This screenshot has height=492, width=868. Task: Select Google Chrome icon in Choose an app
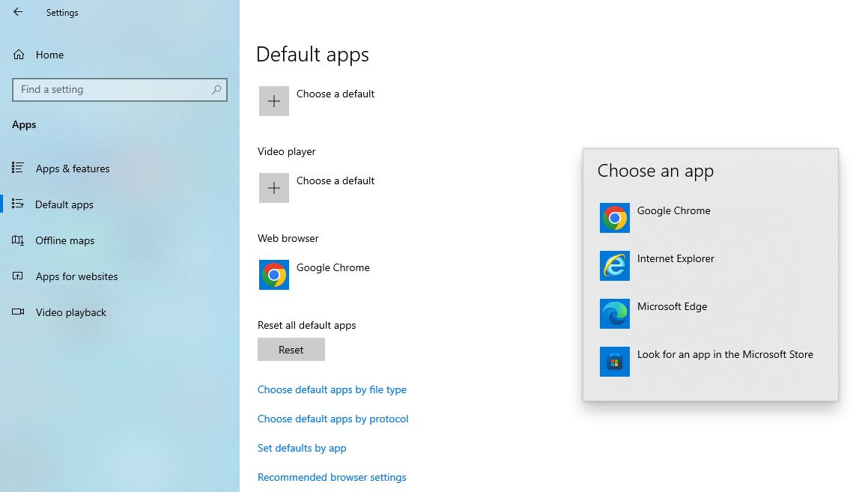tap(614, 218)
